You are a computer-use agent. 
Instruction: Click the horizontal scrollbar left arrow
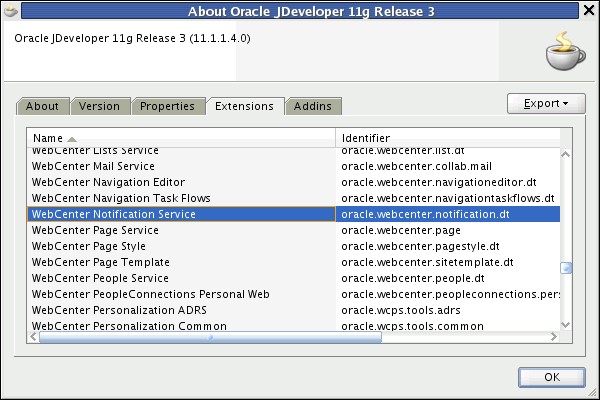(33, 337)
